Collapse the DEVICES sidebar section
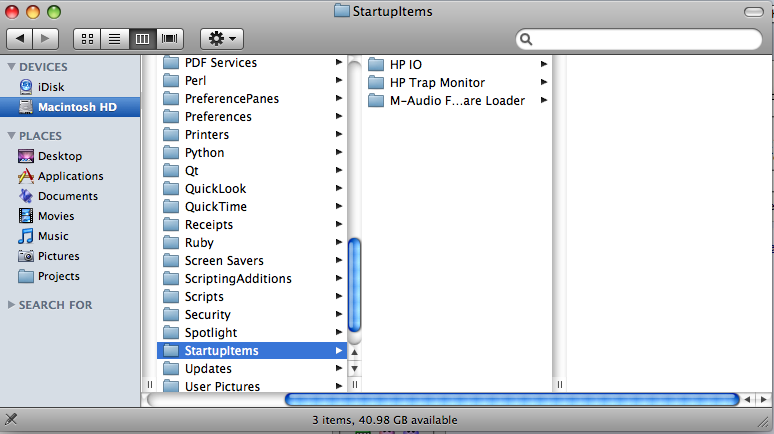The width and height of the screenshot is (774, 434). [x=11, y=67]
